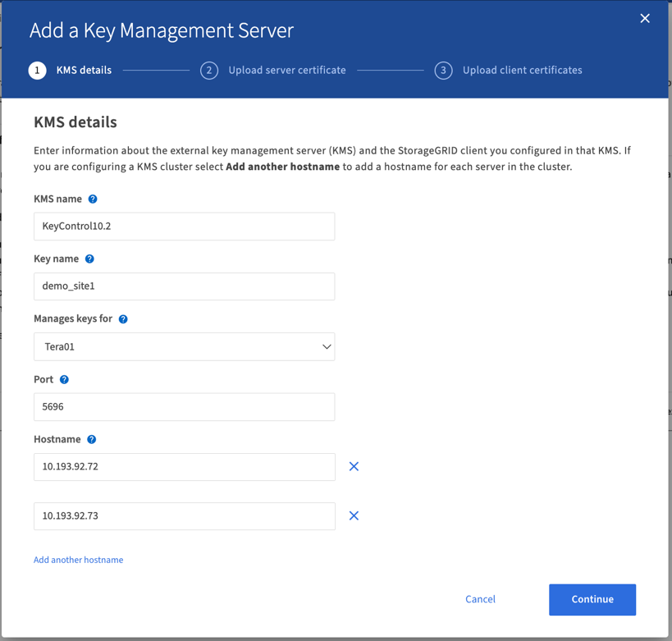Click the Continue button
Image resolution: width=672 pixels, height=641 pixels.
(592, 600)
